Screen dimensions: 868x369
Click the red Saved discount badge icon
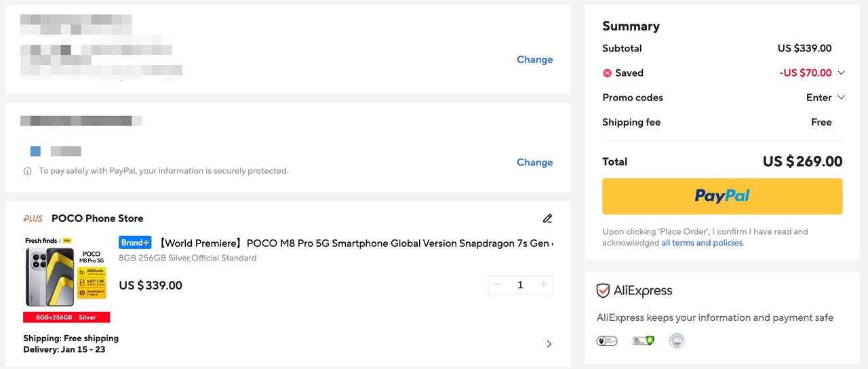[607, 73]
